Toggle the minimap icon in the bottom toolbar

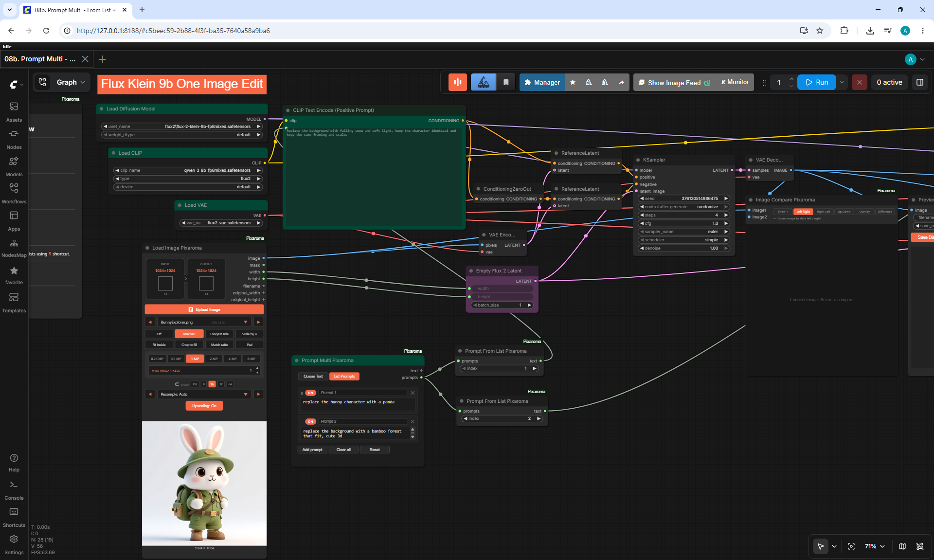pos(902,546)
